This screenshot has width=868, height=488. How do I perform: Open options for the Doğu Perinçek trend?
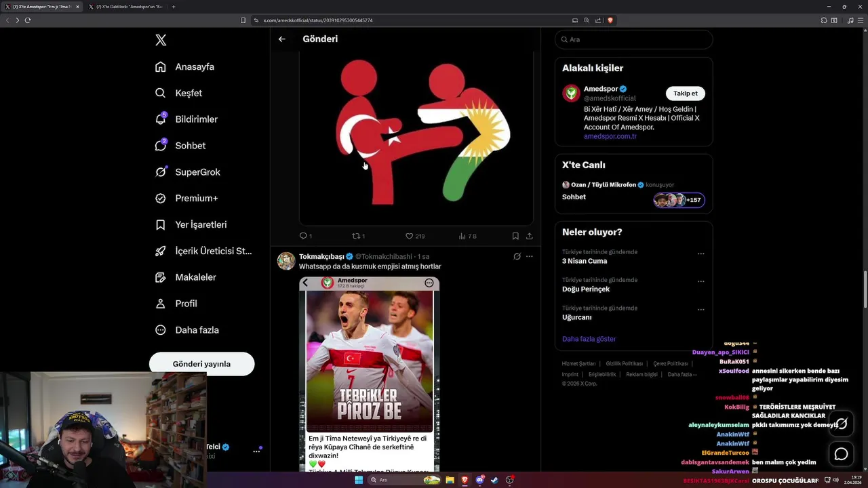click(701, 282)
